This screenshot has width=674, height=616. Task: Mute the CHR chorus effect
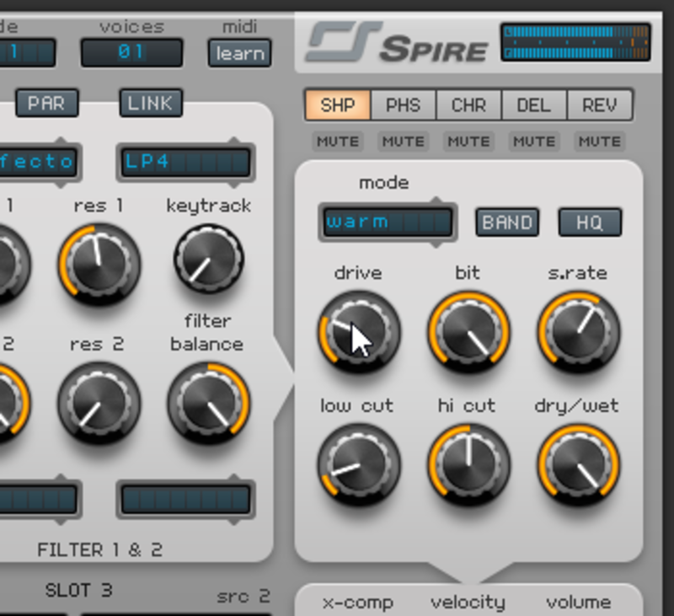469,142
